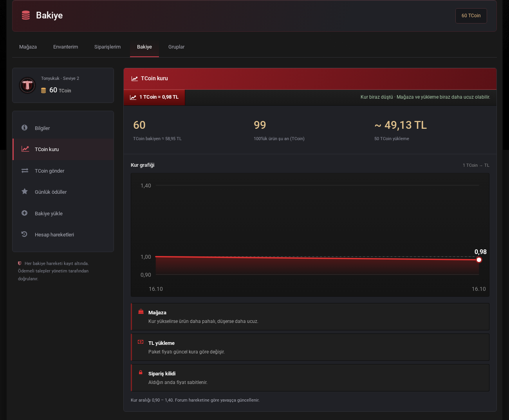The width and height of the screenshot is (509, 420).
Task: Click the 0,98 data point on the rate chart
Action: pyautogui.click(x=479, y=260)
